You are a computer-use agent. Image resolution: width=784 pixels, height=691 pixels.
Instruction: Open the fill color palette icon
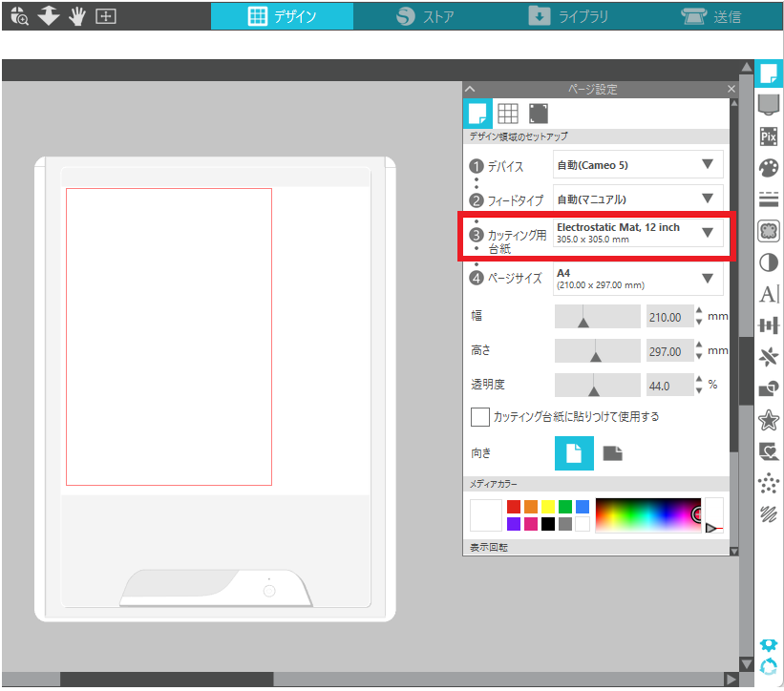[769, 168]
